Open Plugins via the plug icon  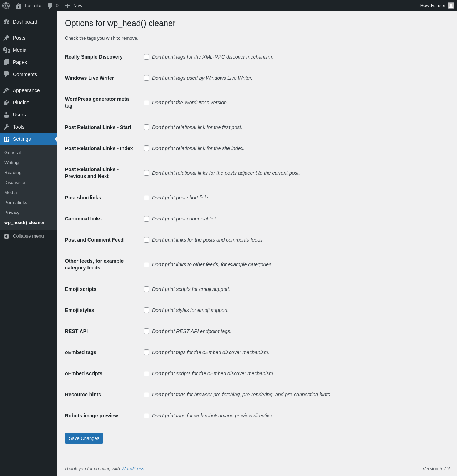click(x=6, y=103)
